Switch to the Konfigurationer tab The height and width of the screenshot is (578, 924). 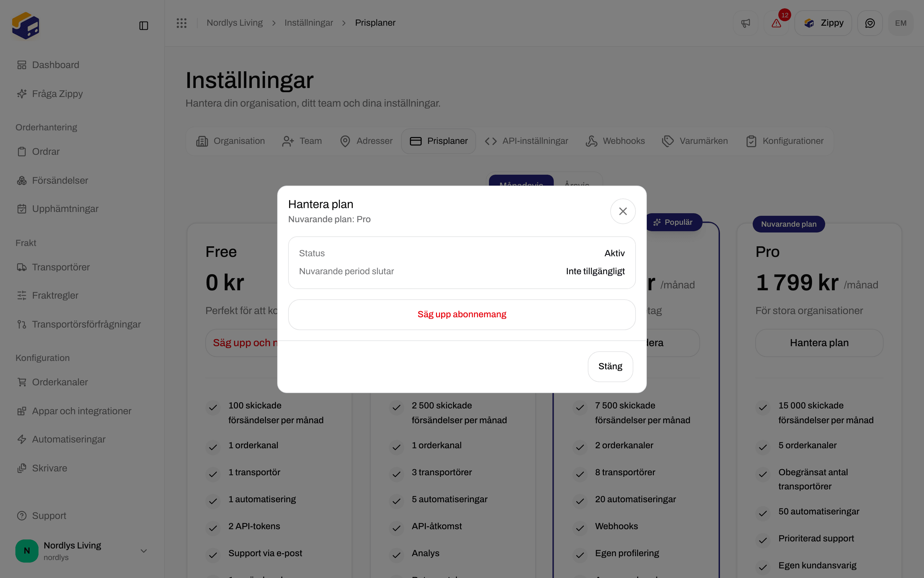click(785, 141)
